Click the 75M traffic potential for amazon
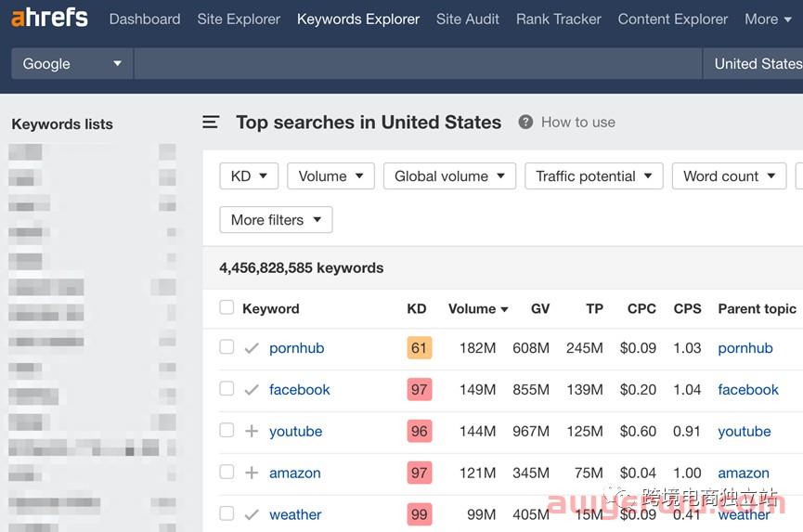This screenshot has height=532, width=803. coord(589,473)
